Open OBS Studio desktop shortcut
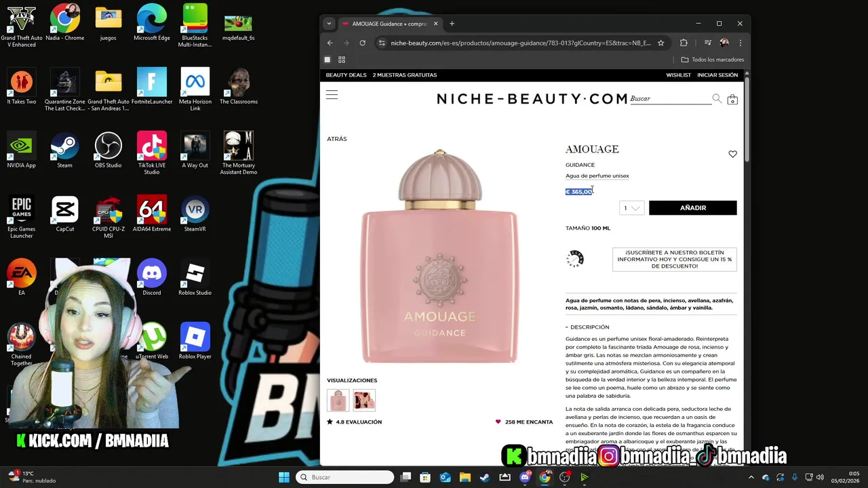The height and width of the screenshot is (488, 868). (x=108, y=150)
